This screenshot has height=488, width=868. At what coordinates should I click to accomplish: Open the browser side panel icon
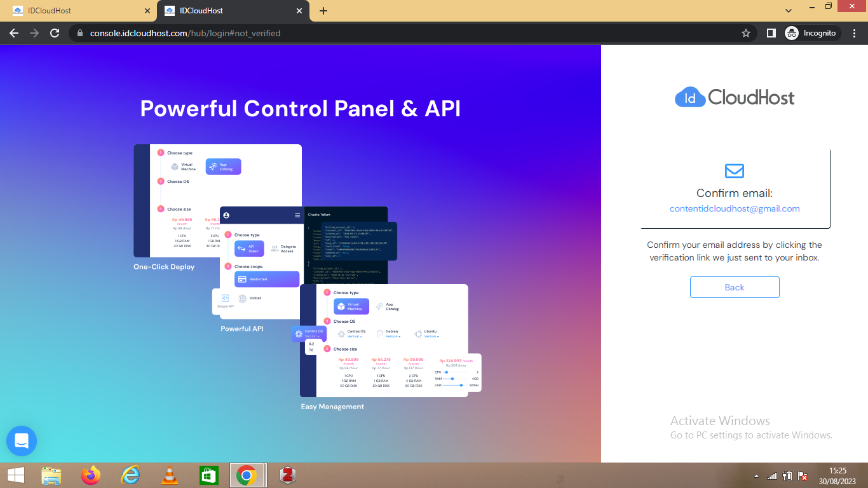click(771, 33)
